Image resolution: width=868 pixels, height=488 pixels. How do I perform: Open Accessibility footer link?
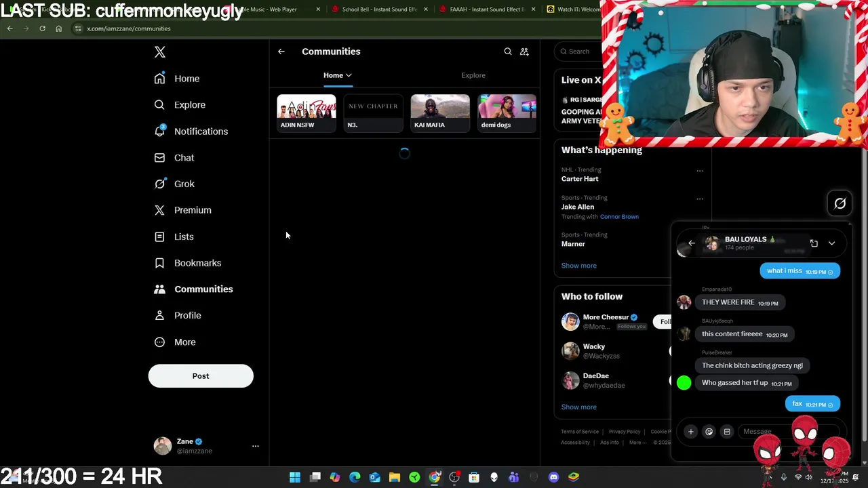click(x=575, y=443)
